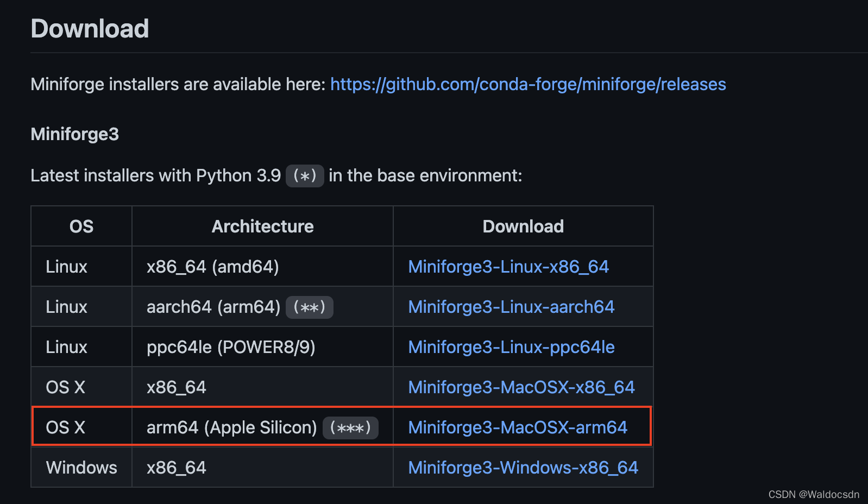Download Miniforge3-MacOSX-arm64 installer

coord(518,427)
